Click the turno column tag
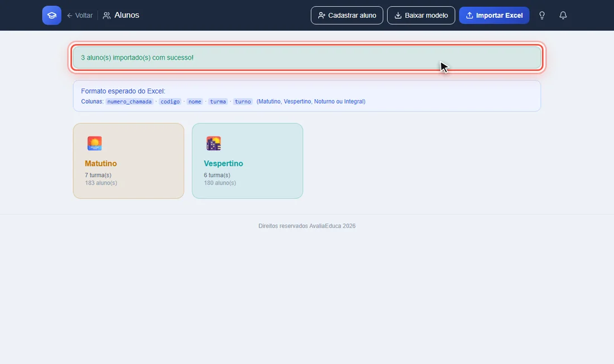This screenshot has width=614, height=364. 243,101
